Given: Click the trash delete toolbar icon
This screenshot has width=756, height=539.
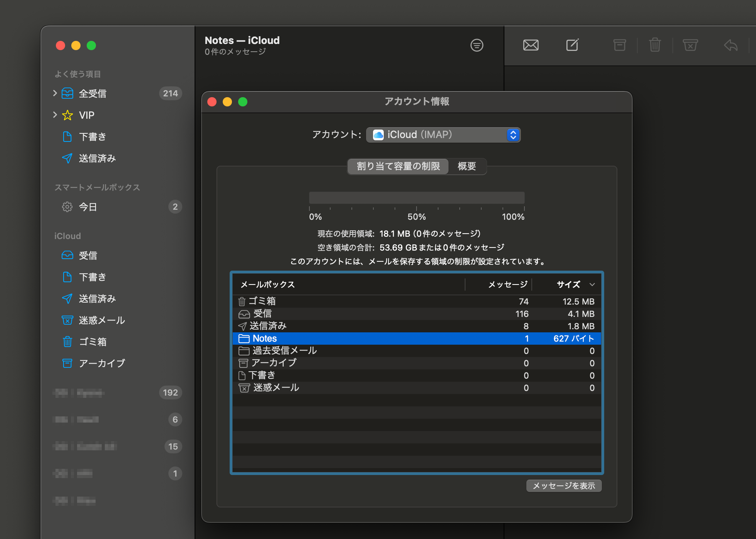Looking at the screenshot, I should (x=655, y=45).
